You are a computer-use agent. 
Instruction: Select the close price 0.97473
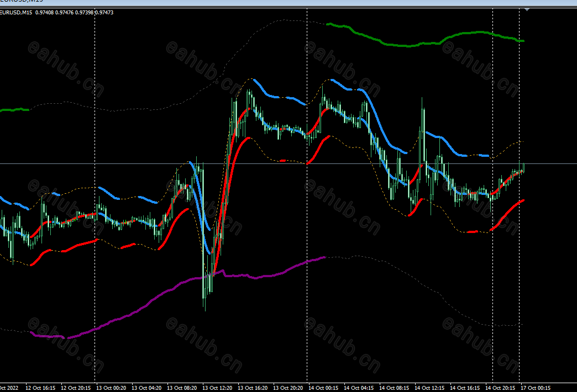[x=104, y=13]
